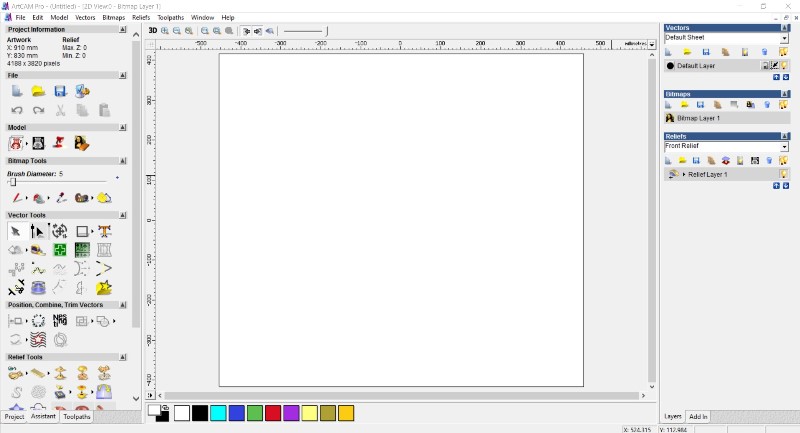Move Default Layer up with blue arrow

coord(776,77)
